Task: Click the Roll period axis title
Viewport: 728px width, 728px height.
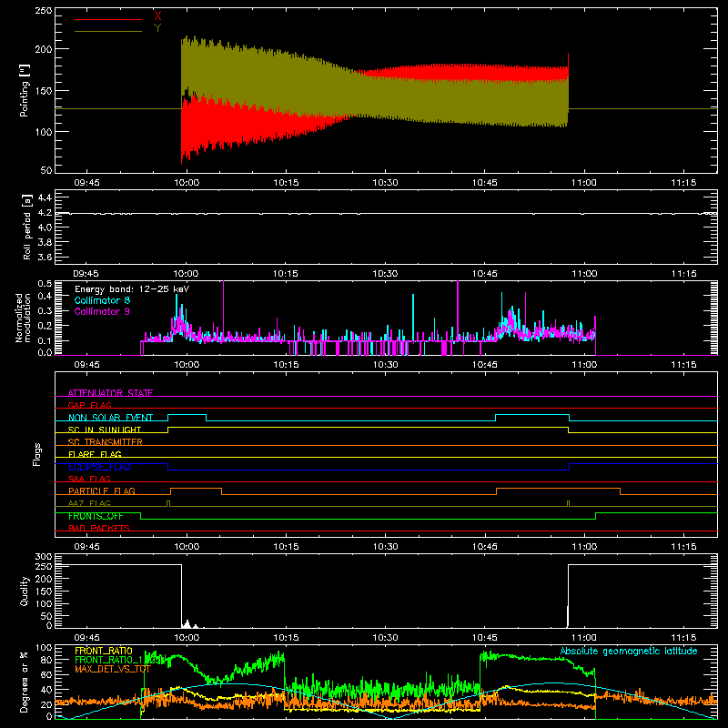Action: click(26, 227)
